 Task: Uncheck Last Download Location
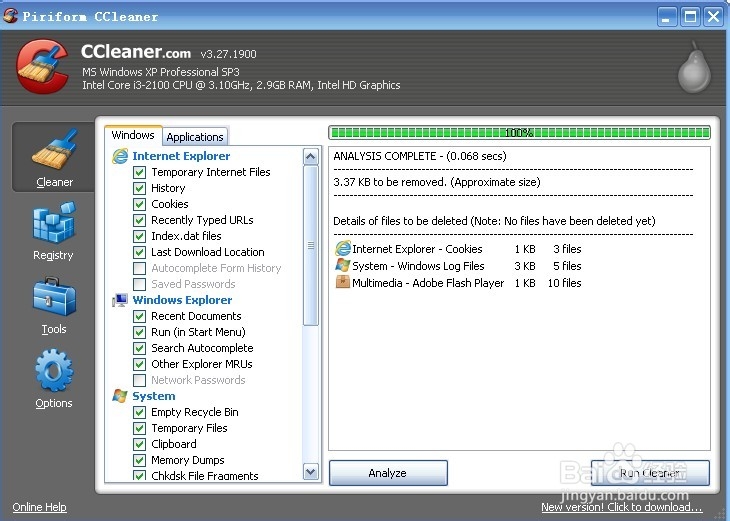click(x=139, y=252)
